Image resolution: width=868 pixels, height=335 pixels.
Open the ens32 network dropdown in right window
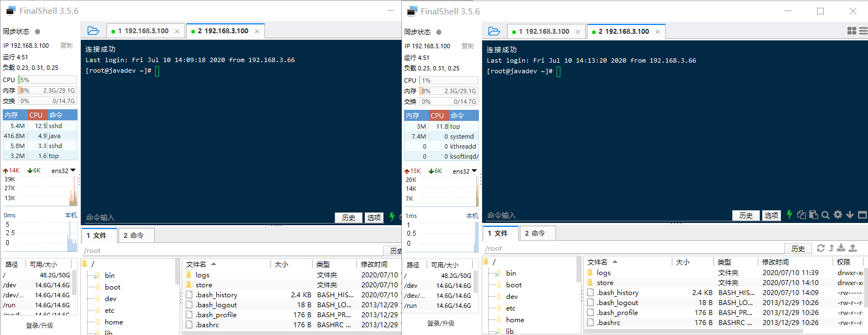pyautogui.click(x=464, y=171)
